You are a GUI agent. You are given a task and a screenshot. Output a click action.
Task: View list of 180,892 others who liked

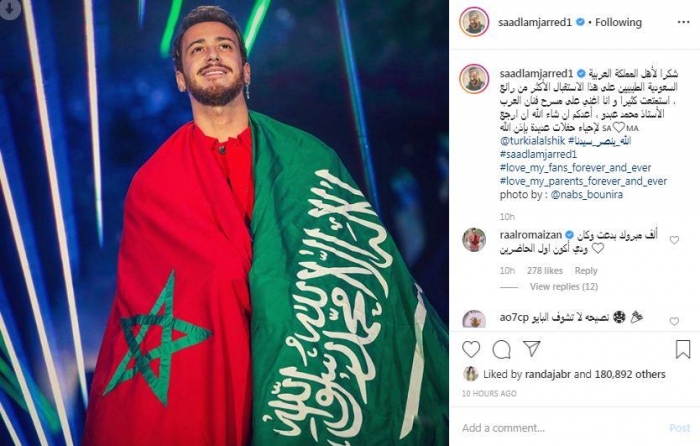tap(630, 374)
